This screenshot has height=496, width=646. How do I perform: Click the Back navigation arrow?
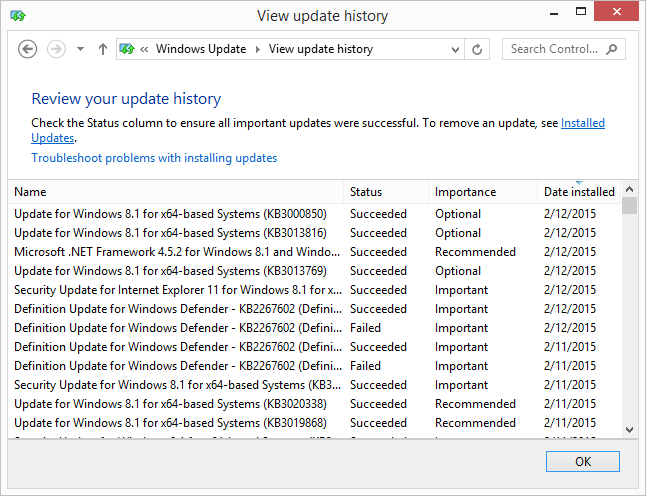point(28,49)
